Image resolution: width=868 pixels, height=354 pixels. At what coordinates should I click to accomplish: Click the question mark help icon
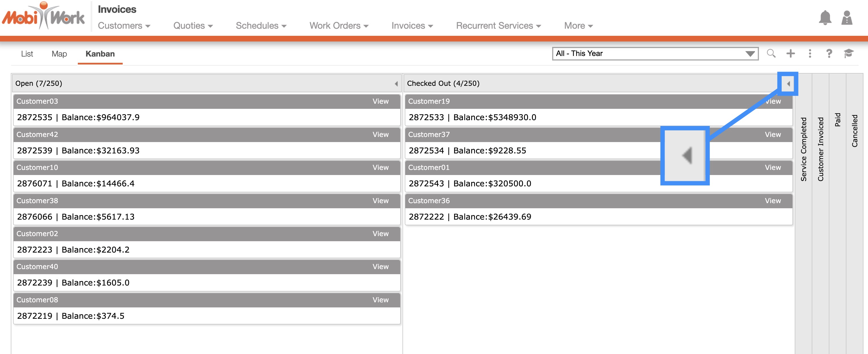coord(829,53)
